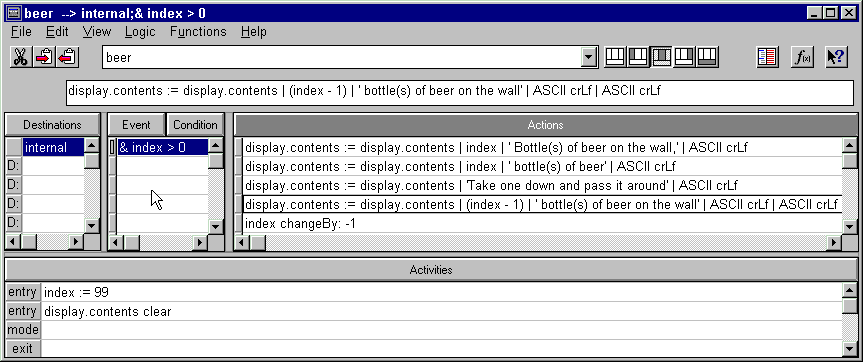Image resolution: width=863 pixels, height=362 pixels.
Task: Open the Logic menu
Action: click(140, 32)
